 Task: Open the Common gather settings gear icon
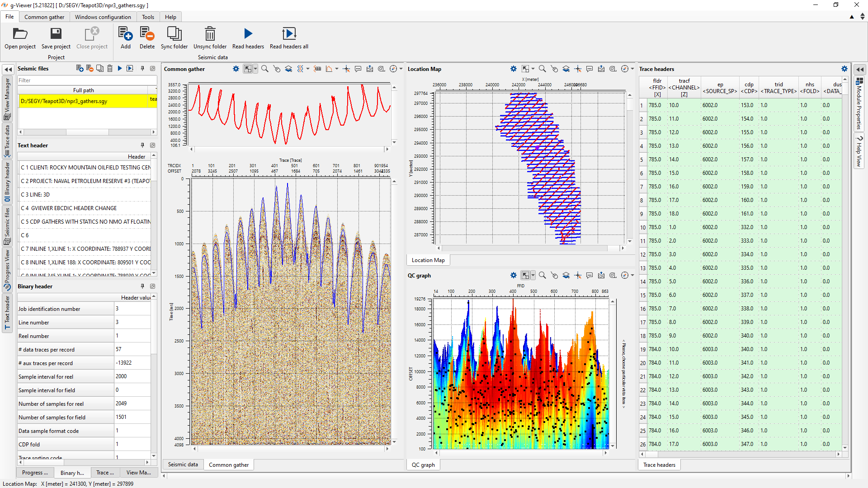[x=236, y=69]
